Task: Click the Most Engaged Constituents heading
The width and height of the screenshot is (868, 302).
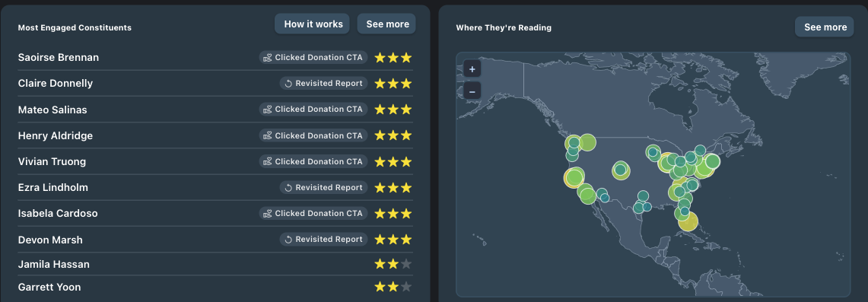Action: click(75, 27)
